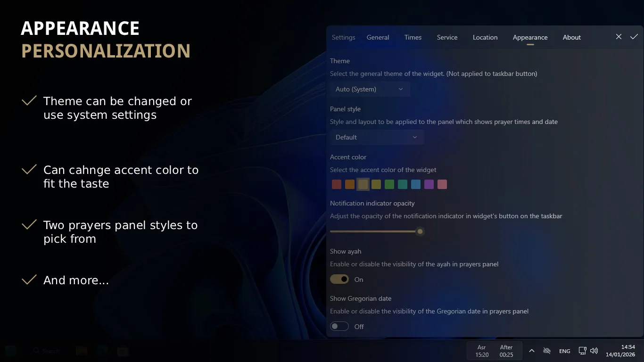
Task: Switch to the General tab
Action: pyautogui.click(x=378, y=37)
